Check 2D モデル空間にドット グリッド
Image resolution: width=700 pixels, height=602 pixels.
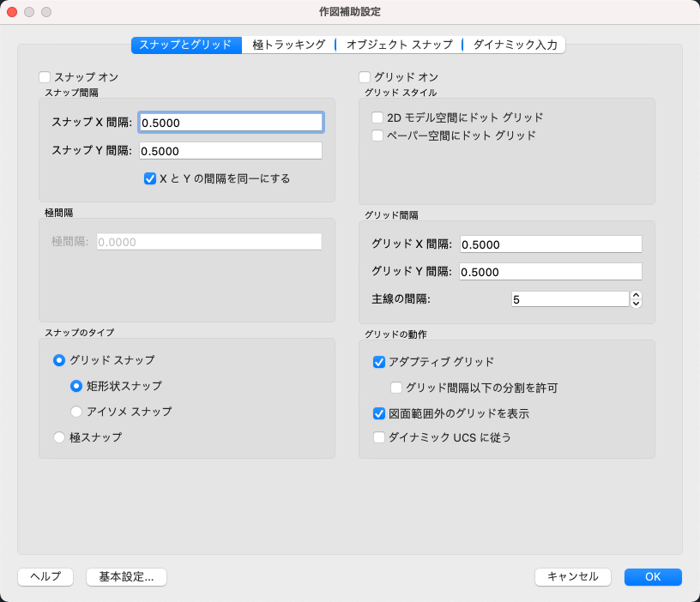[x=377, y=117]
